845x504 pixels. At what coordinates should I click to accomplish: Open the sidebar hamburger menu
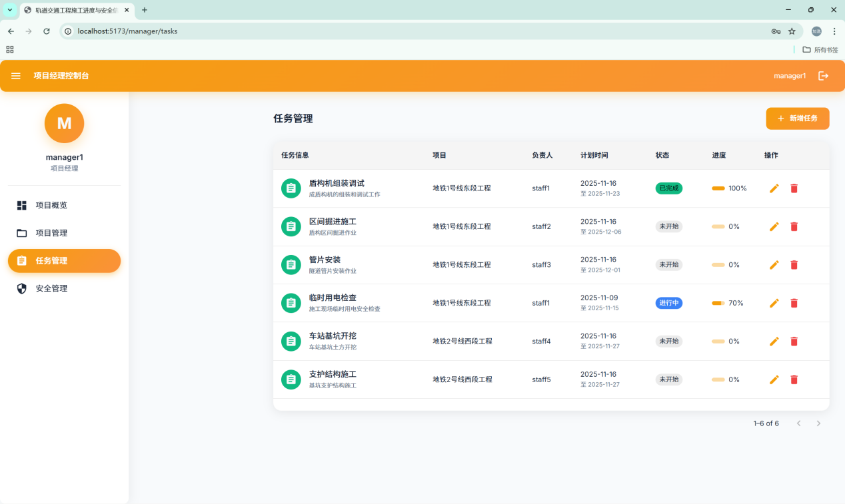click(x=15, y=75)
